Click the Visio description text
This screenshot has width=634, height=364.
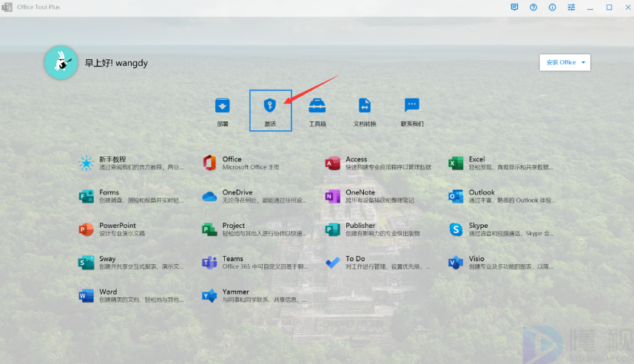[510, 266]
